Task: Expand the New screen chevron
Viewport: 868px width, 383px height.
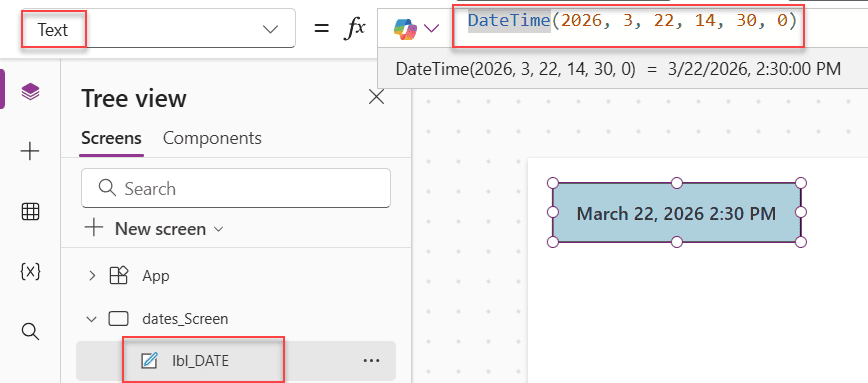Action: pyautogui.click(x=218, y=229)
